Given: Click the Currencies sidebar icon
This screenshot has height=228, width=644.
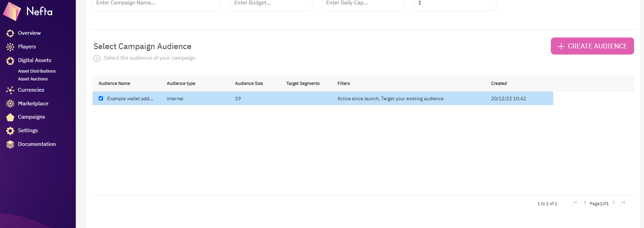Looking at the screenshot, I should click(10, 90).
